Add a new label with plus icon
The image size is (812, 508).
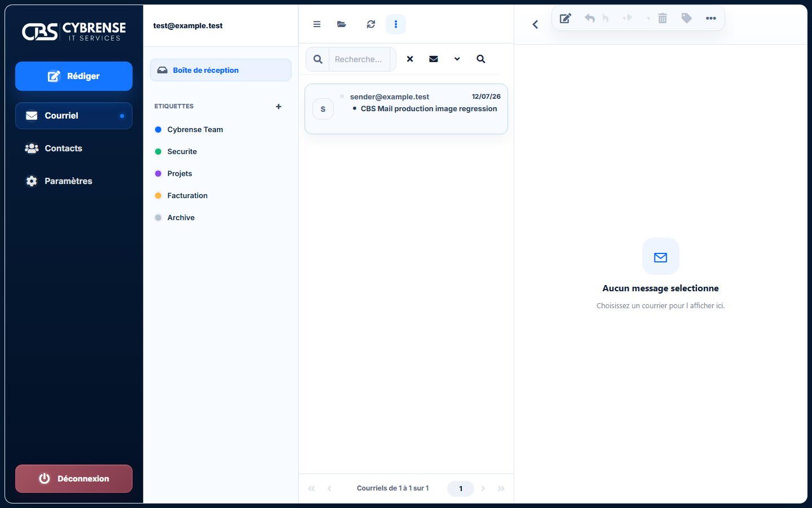tap(279, 106)
